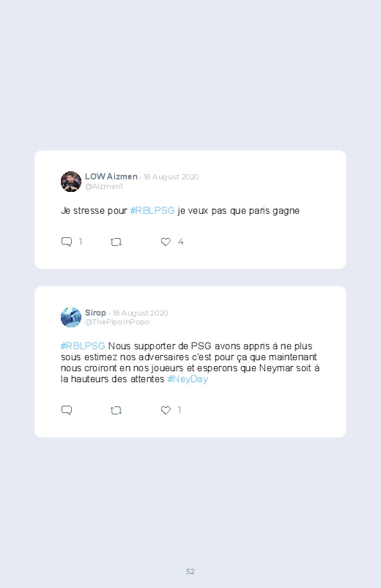This screenshot has width=381, height=588.
Task: Click 18 August 2020 date on Aizmen's tweet
Action: coord(171,177)
